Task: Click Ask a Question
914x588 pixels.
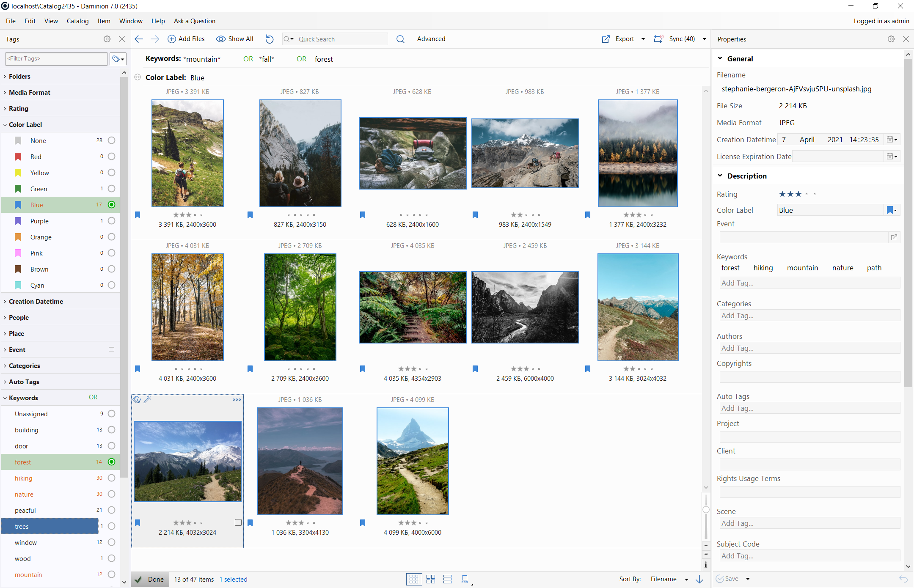Action: [x=194, y=21]
